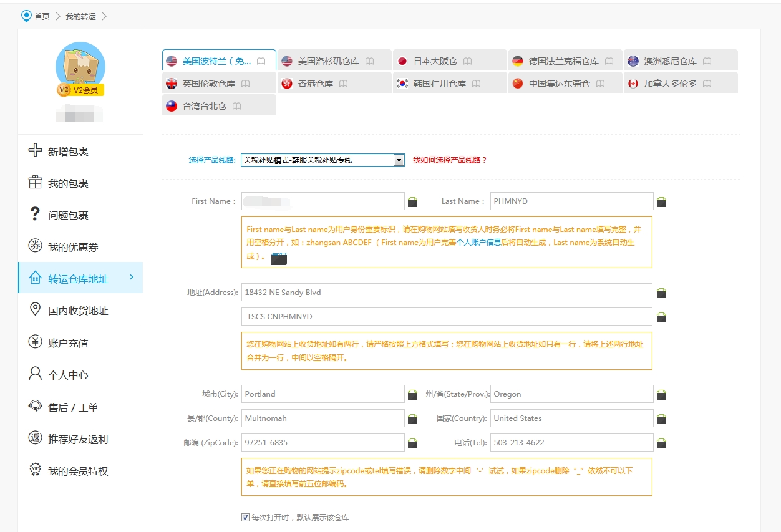The image size is (781, 532).
Task: Click the home location pin icon
Action: coord(26,16)
